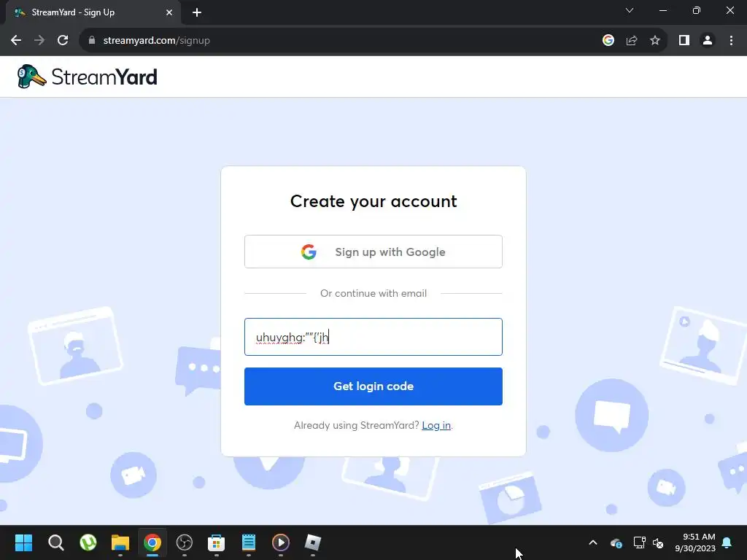Image resolution: width=747 pixels, height=560 pixels.
Task: Click the Get login code button
Action: click(x=373, y=386)
